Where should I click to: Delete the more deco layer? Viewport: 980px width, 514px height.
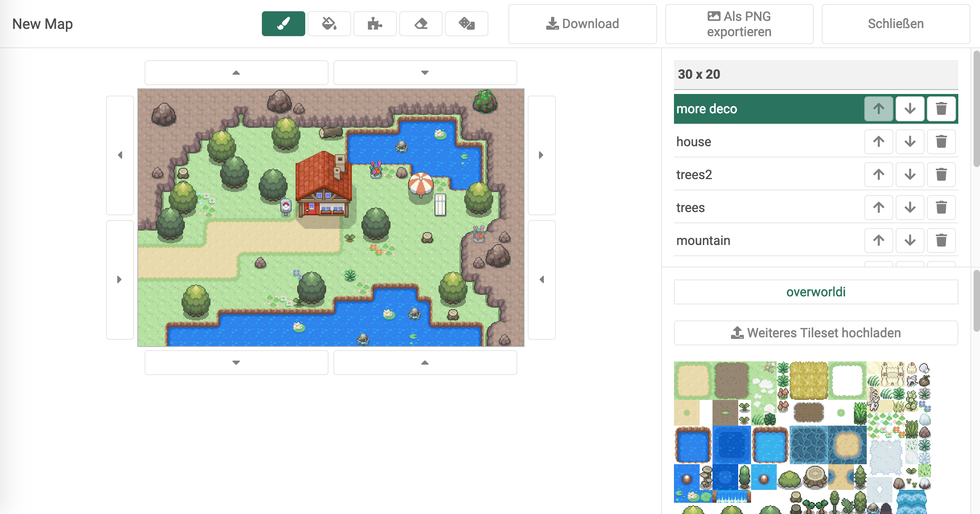tap(941, 109)
